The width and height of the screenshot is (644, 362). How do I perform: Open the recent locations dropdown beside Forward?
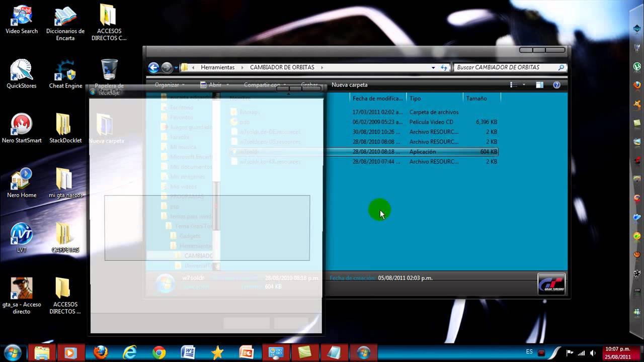coord(177,67)
